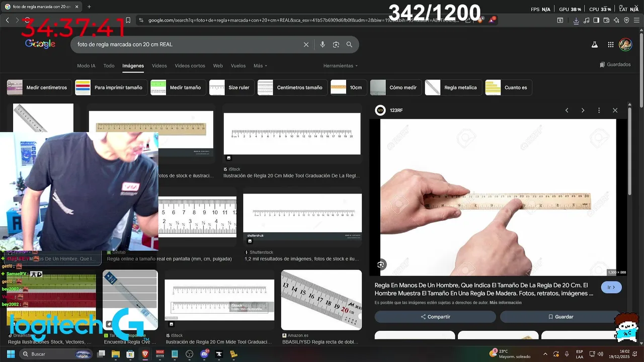Search inside image with lens icon
Viewport: 644px width, 362px height.
tap(381, 264)
